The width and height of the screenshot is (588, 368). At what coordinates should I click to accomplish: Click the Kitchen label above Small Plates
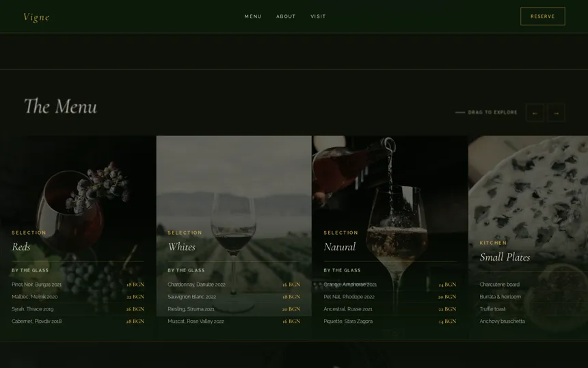click(x=493, y=243)
